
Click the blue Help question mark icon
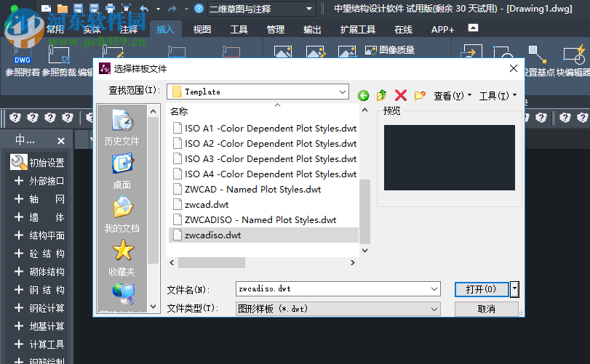pyautogui.click(x=199, y=8)
